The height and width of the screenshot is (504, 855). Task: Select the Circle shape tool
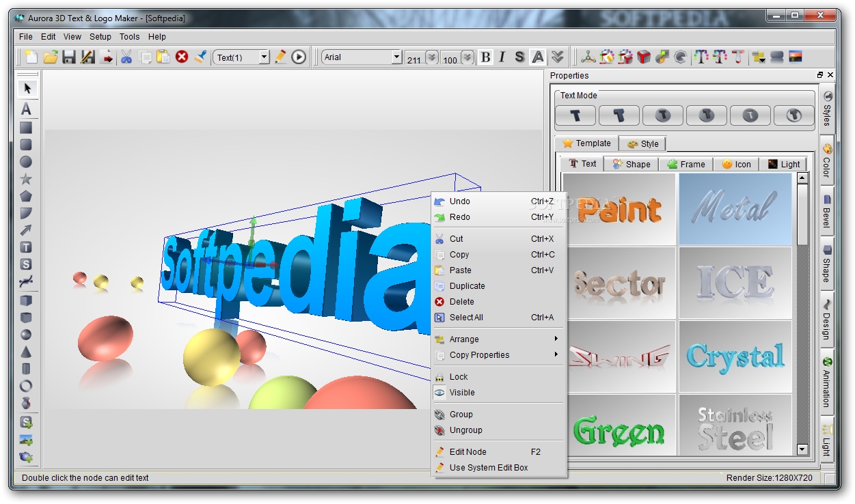pyautogui.click(x=26, y=162)
